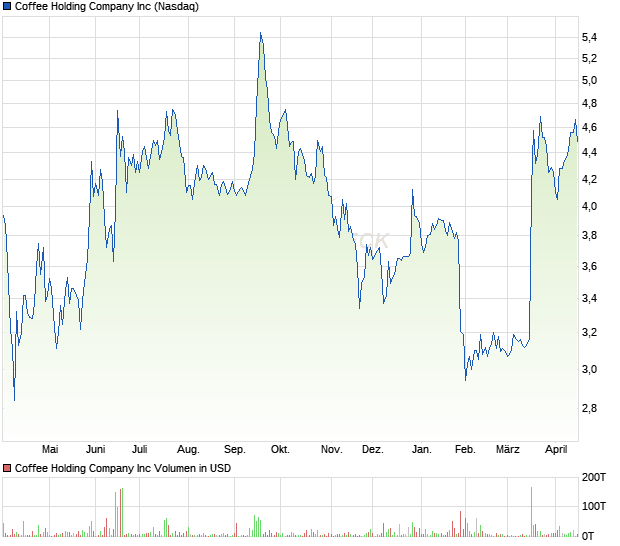Click the 4,2 price axis value
This screenshot has height=546, width=620.
tap(589, 179)
